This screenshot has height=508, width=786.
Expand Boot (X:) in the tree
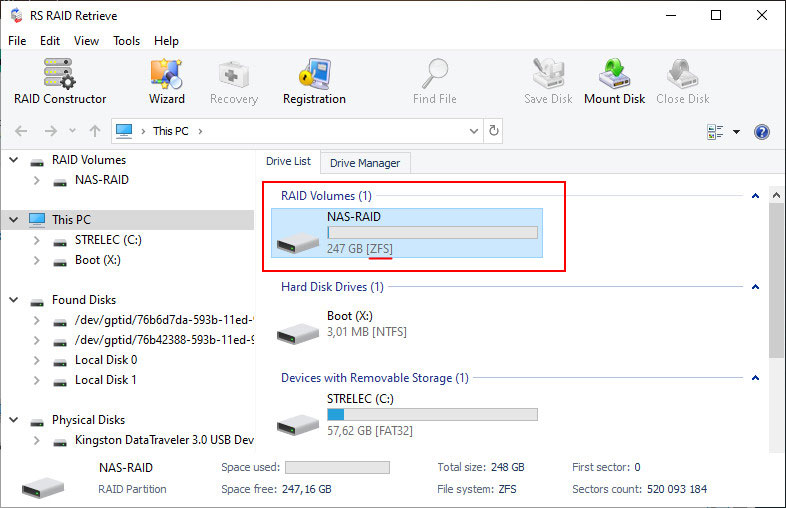pyautogui.click(x=36, y=260)
